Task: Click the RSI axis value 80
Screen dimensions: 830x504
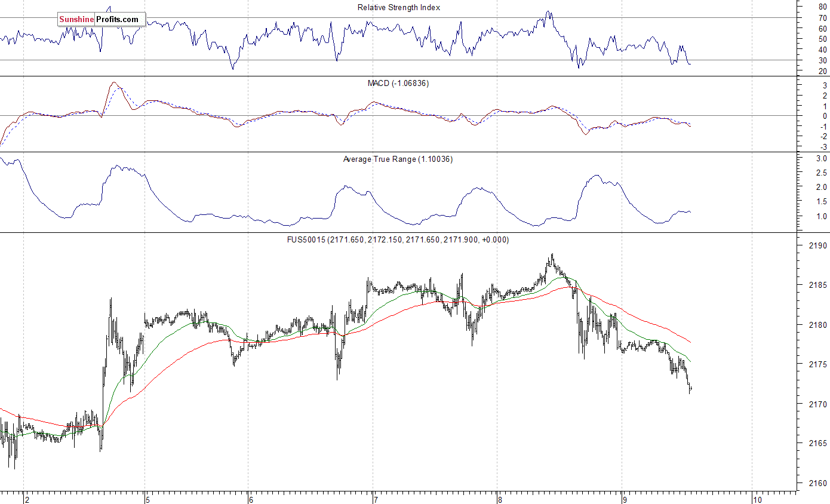Action: tap(823, 7)
